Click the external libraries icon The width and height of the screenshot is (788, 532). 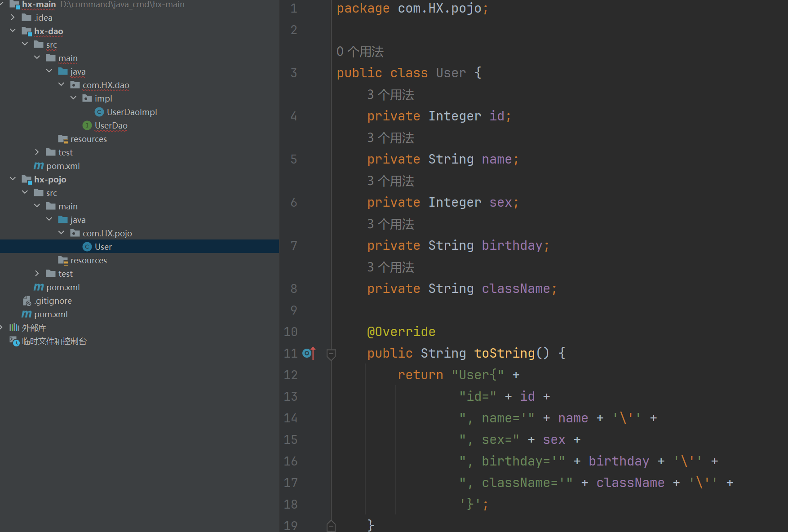click(14, 328)
